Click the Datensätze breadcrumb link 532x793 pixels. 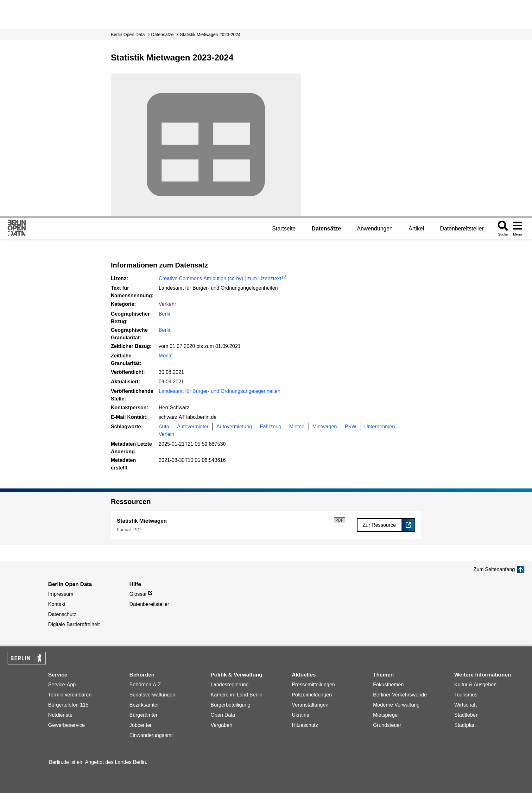tap(162, 35)
